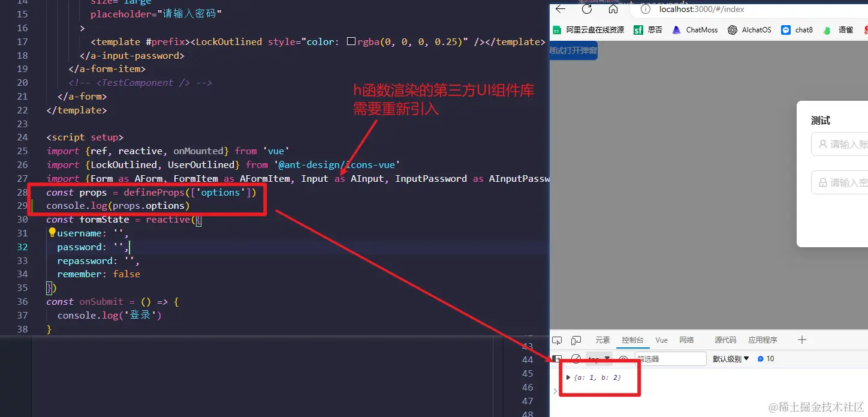This screenshot has width=868, height=417.
Task: Toggle DevTools device emulation
Action: (576, 340)
